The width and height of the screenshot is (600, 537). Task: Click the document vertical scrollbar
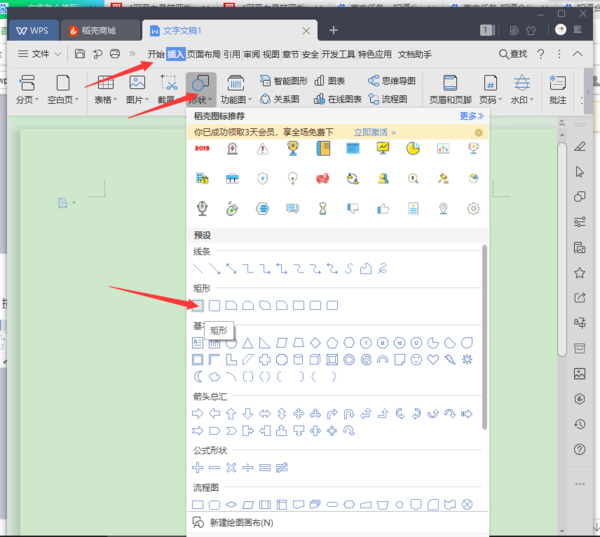point(562,250)
